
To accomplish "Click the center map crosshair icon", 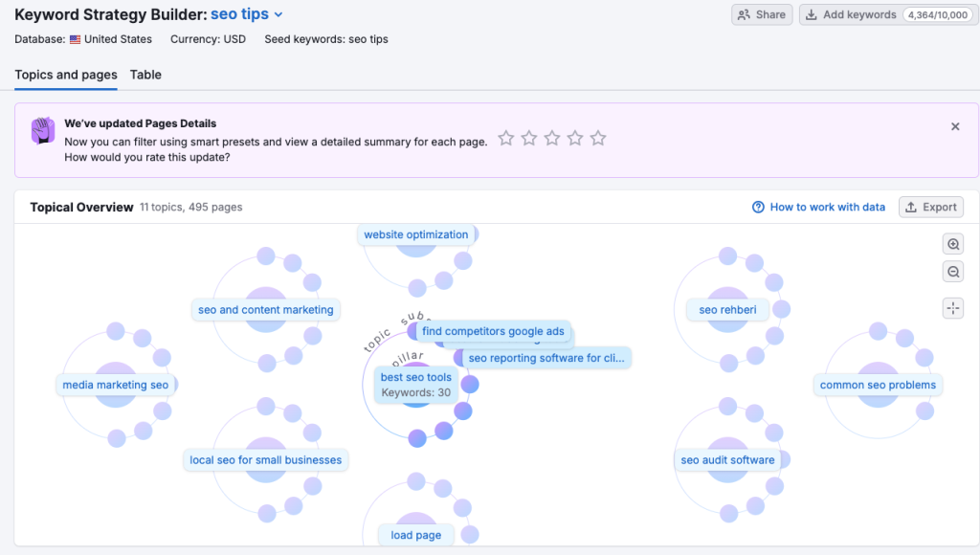I will (x=953, y=308).
